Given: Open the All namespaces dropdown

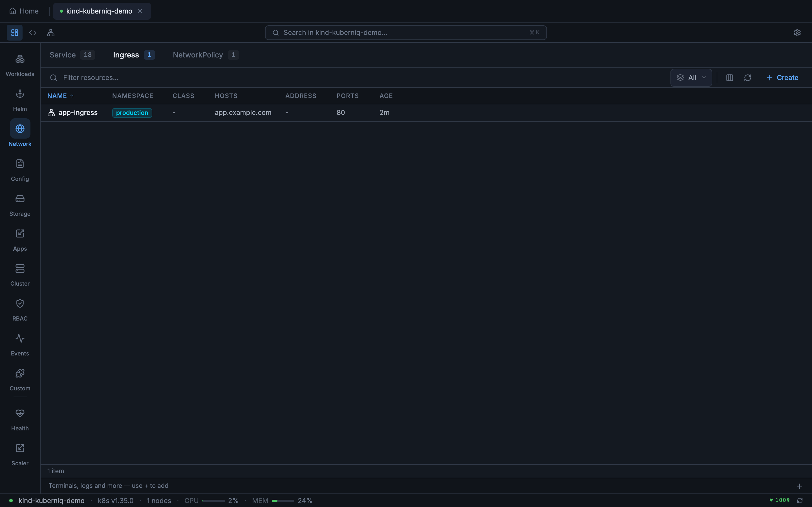Looking at the screenshot, I should pos(691,77).
